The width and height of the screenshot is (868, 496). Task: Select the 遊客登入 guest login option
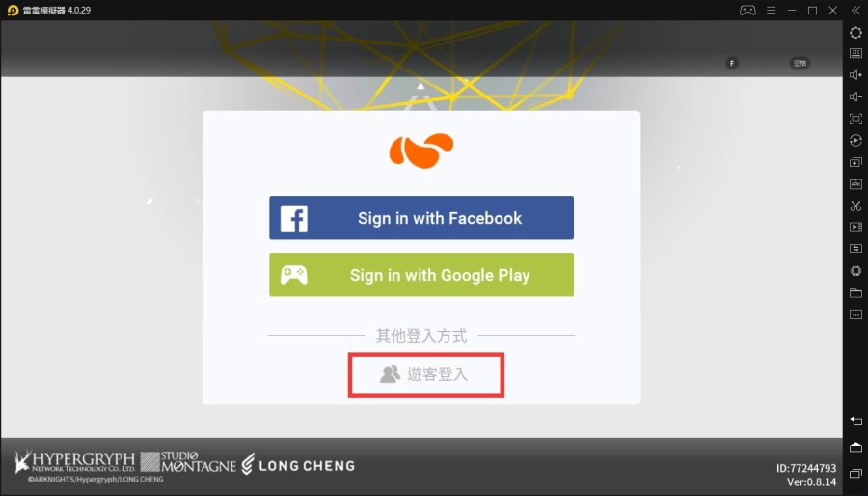425,374
